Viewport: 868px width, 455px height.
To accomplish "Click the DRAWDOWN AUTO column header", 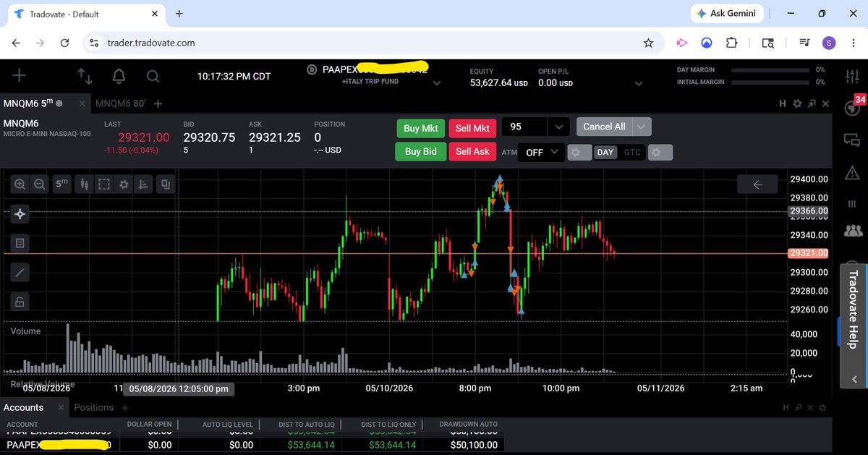I will point(468,424).
